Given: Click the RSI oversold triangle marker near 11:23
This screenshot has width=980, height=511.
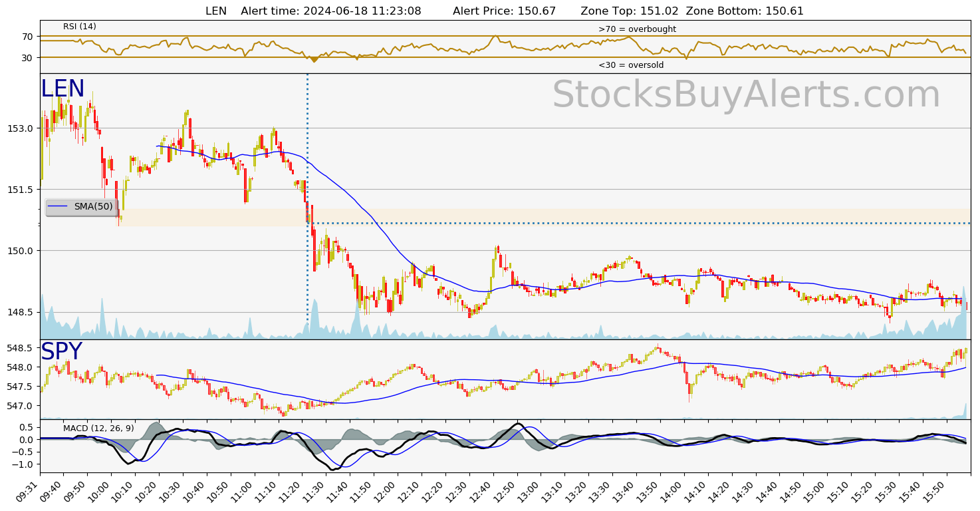Looking at the screenshot, I should pyautogui.click(x=314, y=60).
